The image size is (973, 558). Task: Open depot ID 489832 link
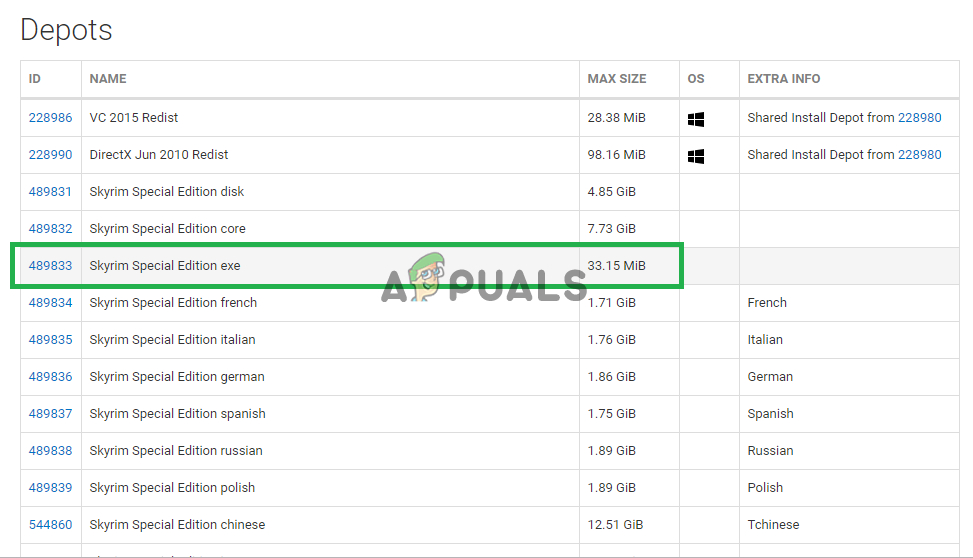[x=50, y=228]
